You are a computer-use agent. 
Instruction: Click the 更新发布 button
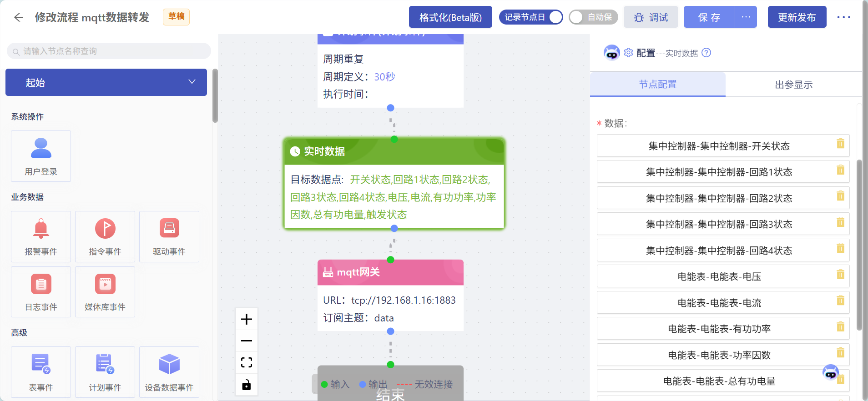pos(797,17)
